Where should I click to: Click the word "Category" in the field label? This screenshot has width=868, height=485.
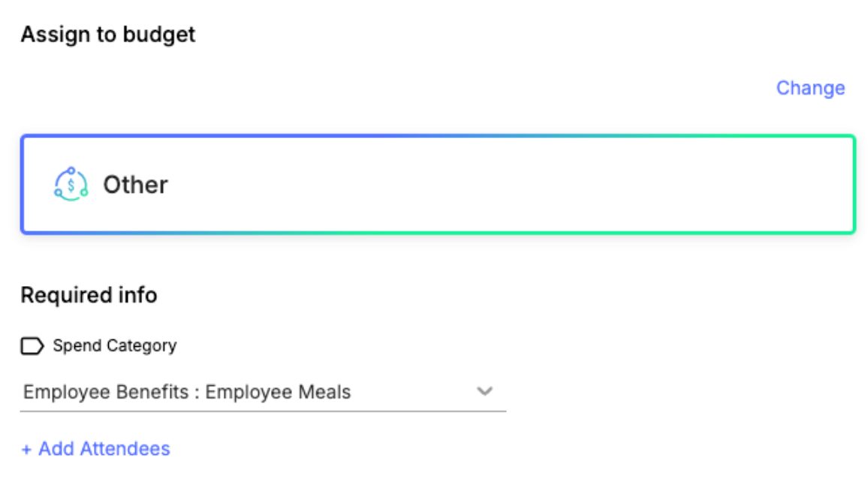[x=142, y=346]
